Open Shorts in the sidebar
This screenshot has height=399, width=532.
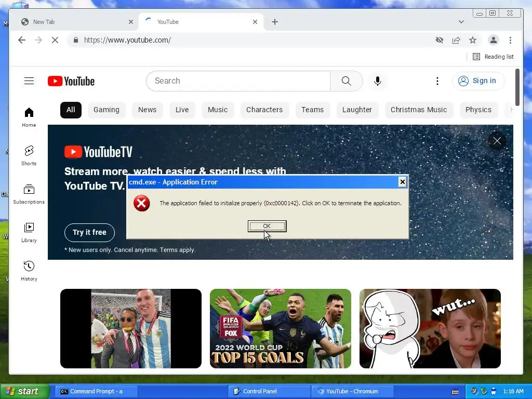pyautogui.click(x=29, y=155)
